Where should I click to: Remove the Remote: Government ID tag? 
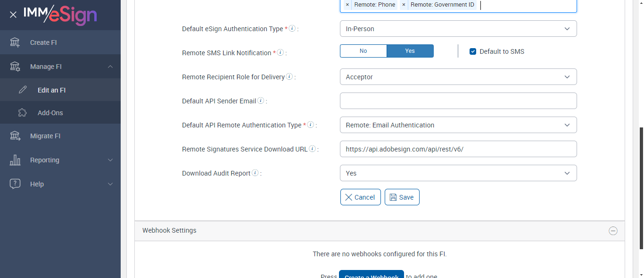404,5
